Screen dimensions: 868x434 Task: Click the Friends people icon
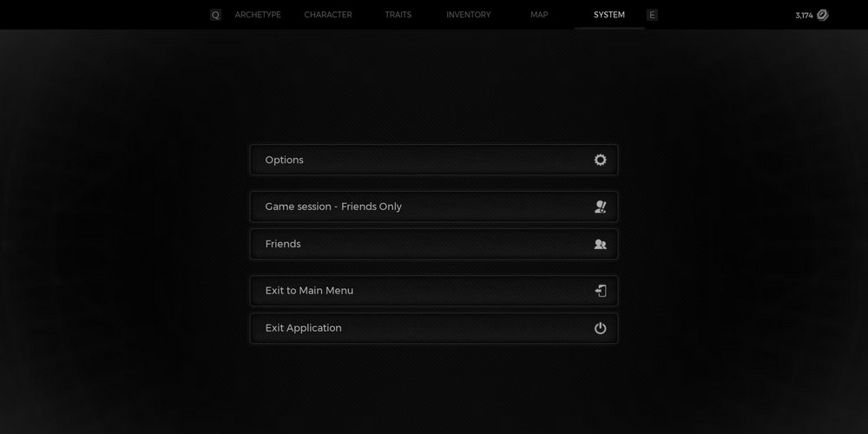click(600, 244)
